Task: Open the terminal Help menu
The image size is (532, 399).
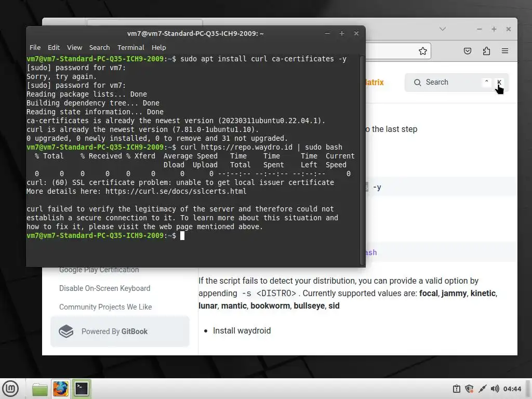Action: (x=159, y=47)
